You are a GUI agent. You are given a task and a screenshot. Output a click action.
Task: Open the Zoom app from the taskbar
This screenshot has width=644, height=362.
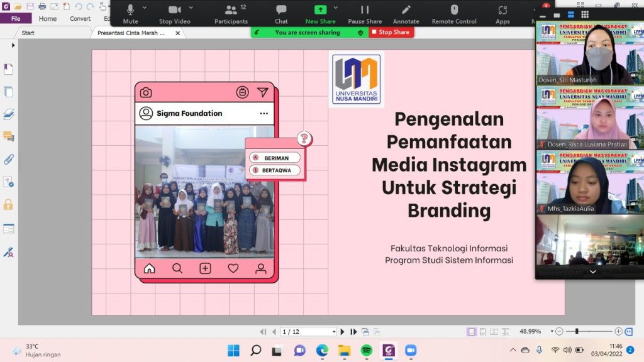pos(411,351)
